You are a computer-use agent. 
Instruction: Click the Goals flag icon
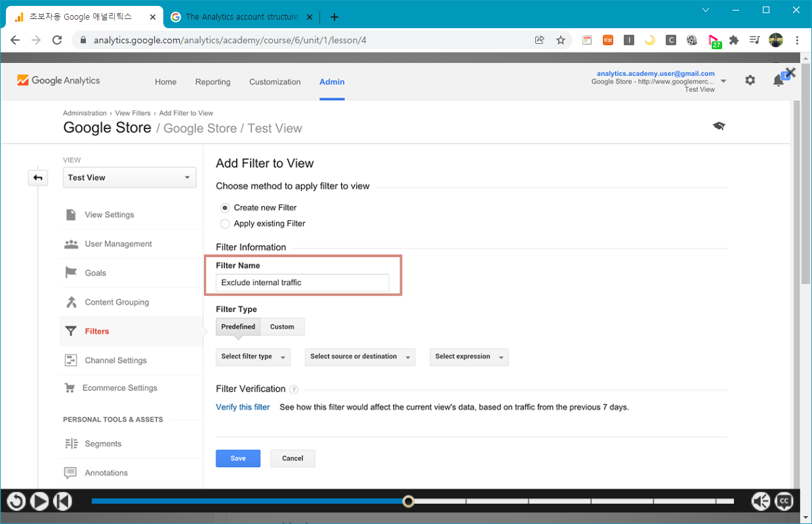pos(71,273)
